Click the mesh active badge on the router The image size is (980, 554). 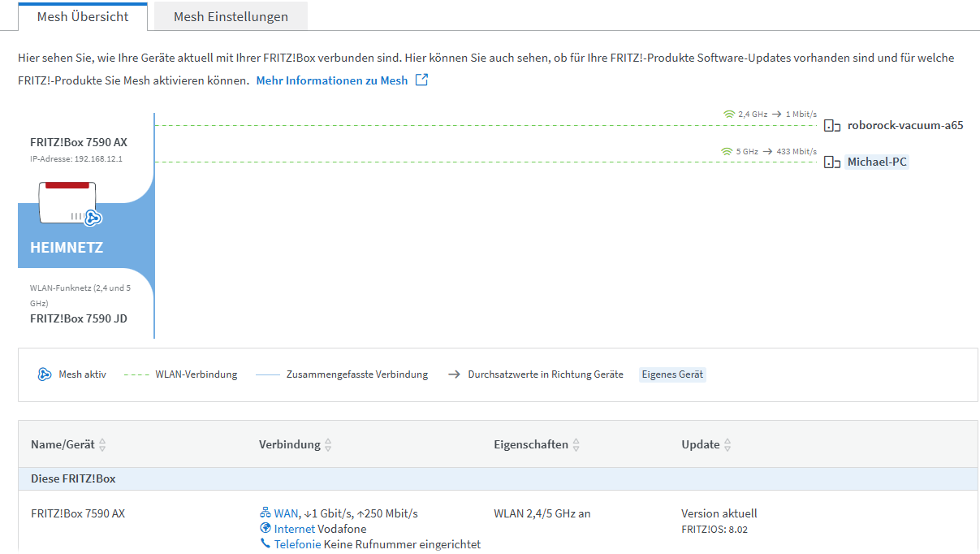pyautogui.click(x=93, y=217)
